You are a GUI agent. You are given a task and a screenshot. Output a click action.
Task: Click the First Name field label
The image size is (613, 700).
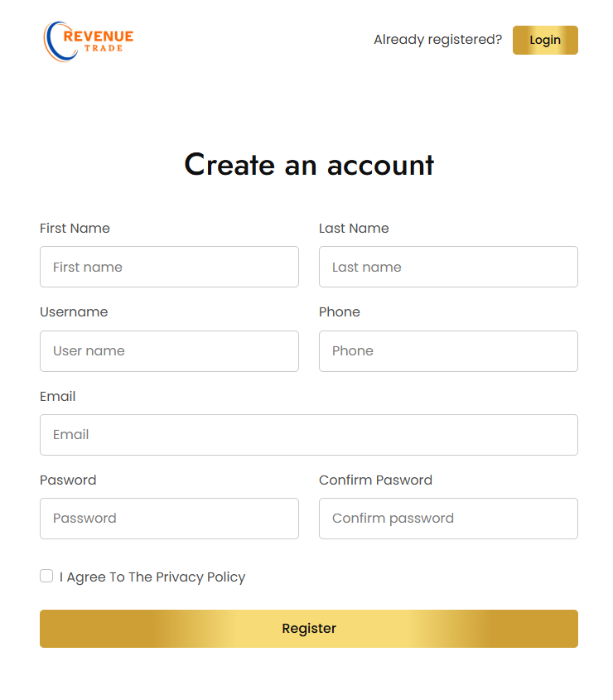[75, 228]
